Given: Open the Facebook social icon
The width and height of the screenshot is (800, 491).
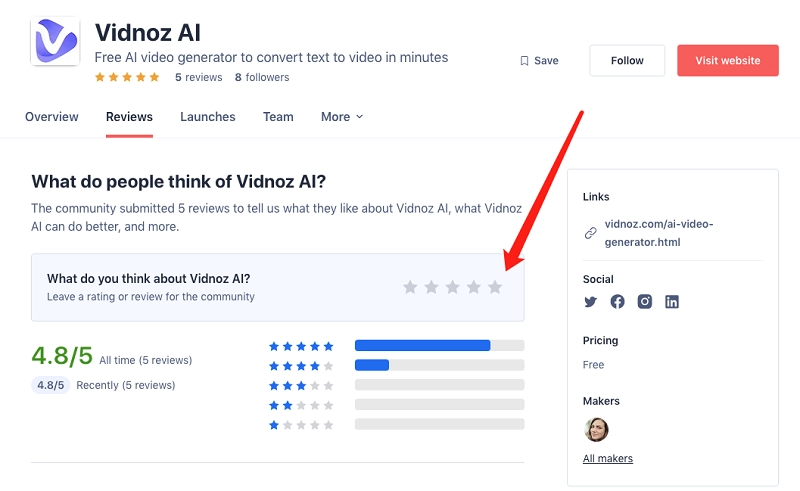Looking at the screenshot, I should tap(617, 301).
